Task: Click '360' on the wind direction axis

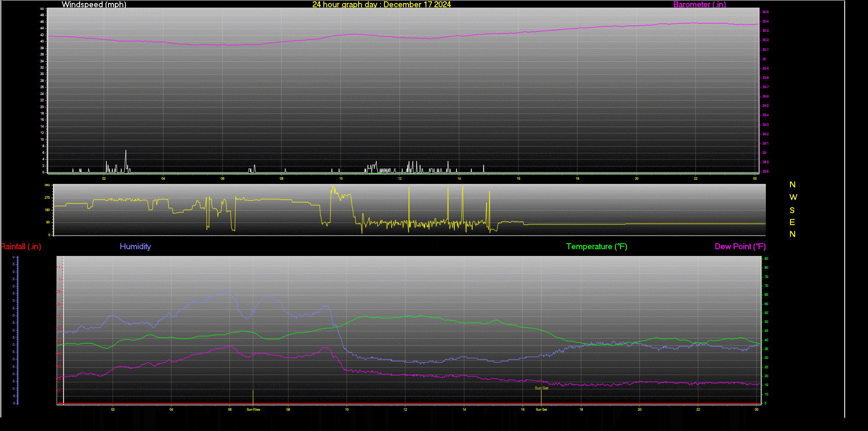Action: [47, 185]
